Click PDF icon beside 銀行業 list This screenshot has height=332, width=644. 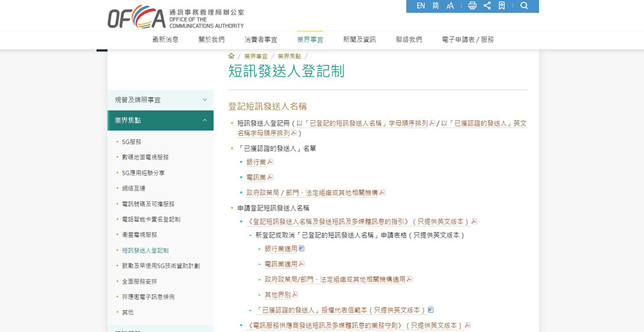point(270,162)
